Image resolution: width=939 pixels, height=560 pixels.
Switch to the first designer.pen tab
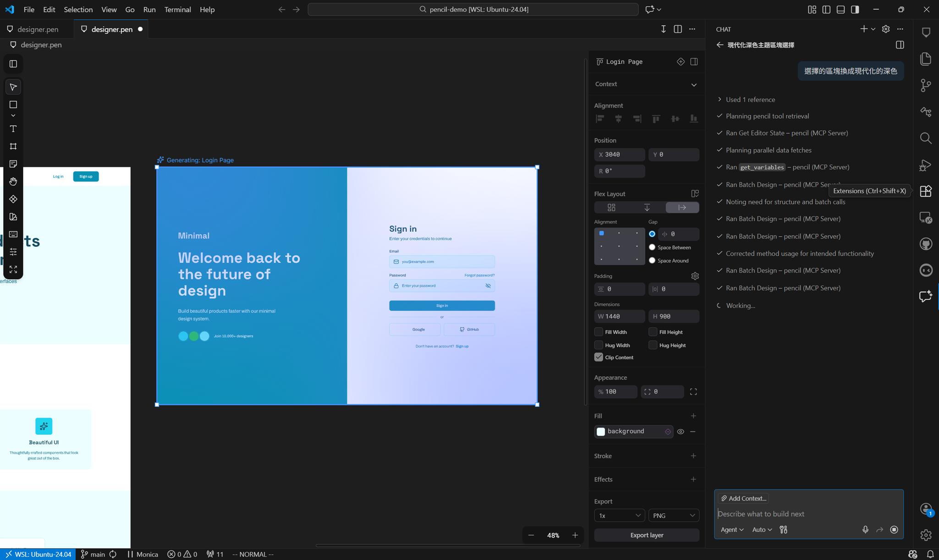coord(38,29)
